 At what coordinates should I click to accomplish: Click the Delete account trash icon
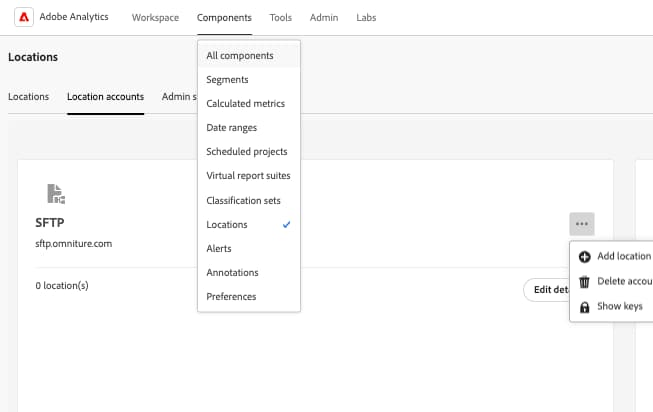(x=585, y=282)
